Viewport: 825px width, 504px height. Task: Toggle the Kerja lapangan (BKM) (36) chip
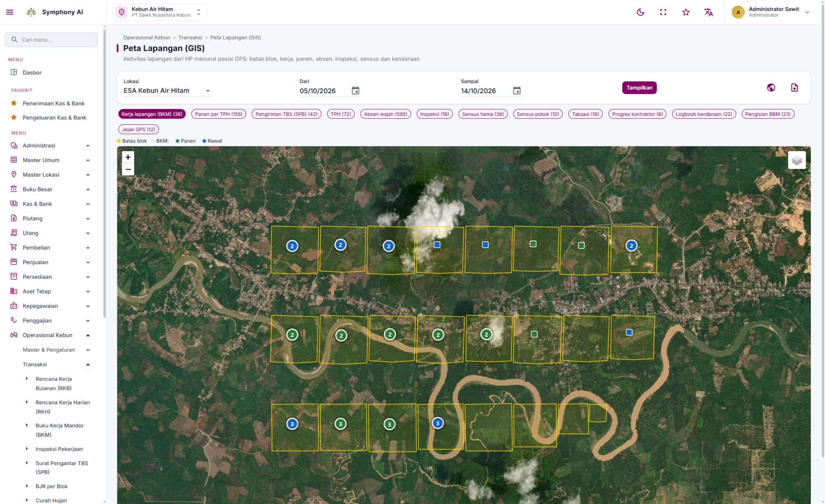tap(152, 114)
